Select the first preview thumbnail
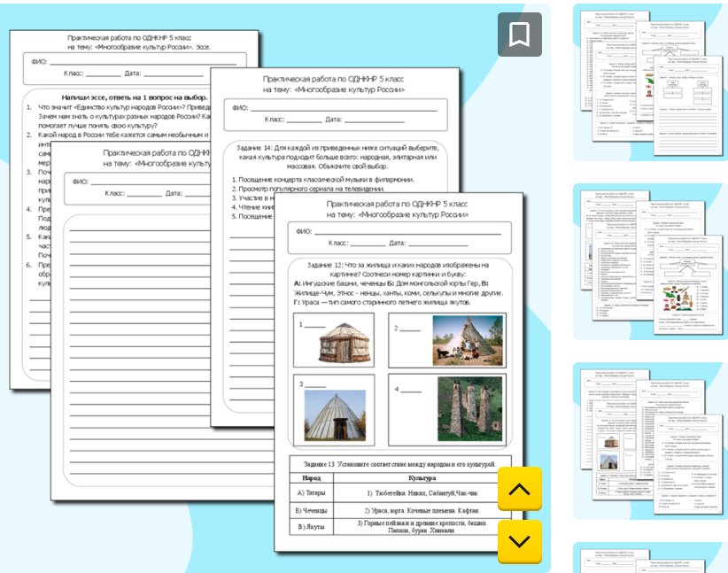Image resolution: width=728 pixels, height=573 pixels. click(650, 82)
